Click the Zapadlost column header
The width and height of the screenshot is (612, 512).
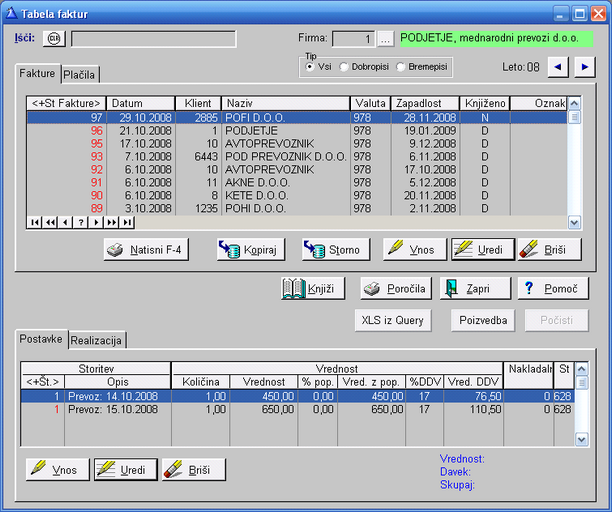pos(425,103)
